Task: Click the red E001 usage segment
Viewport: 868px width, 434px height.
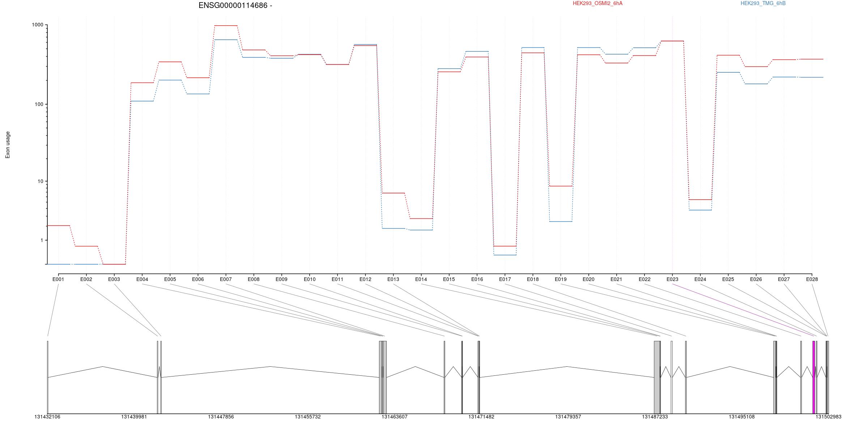Action: point(58,226)
